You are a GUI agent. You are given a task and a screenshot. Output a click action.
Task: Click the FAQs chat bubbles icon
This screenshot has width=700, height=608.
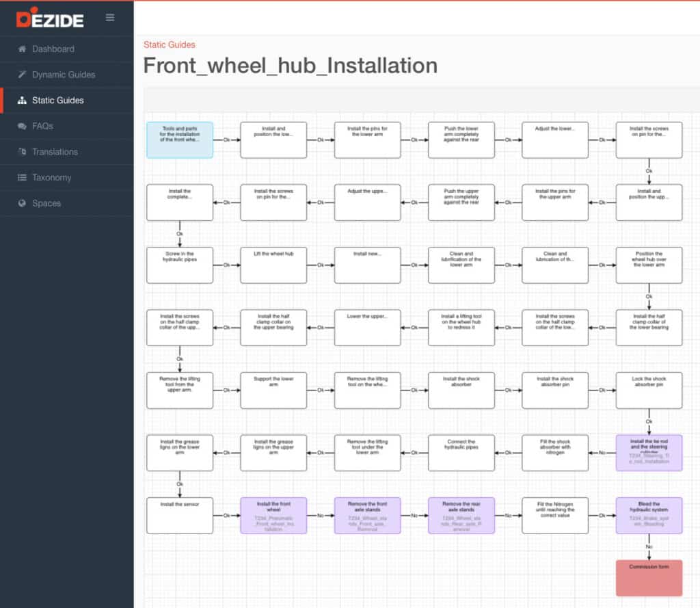tap(22, 126)
